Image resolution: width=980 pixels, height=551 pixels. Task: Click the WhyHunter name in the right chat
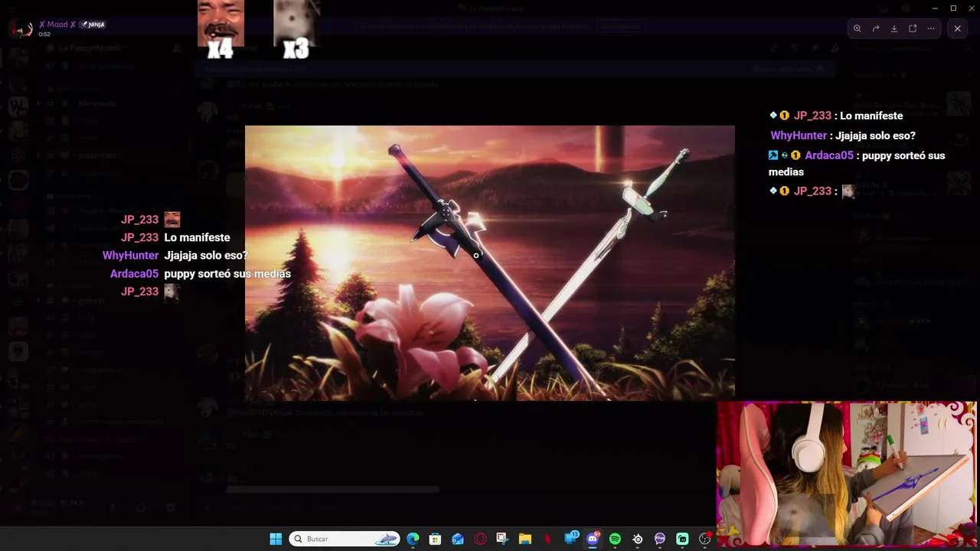[799, 135]
